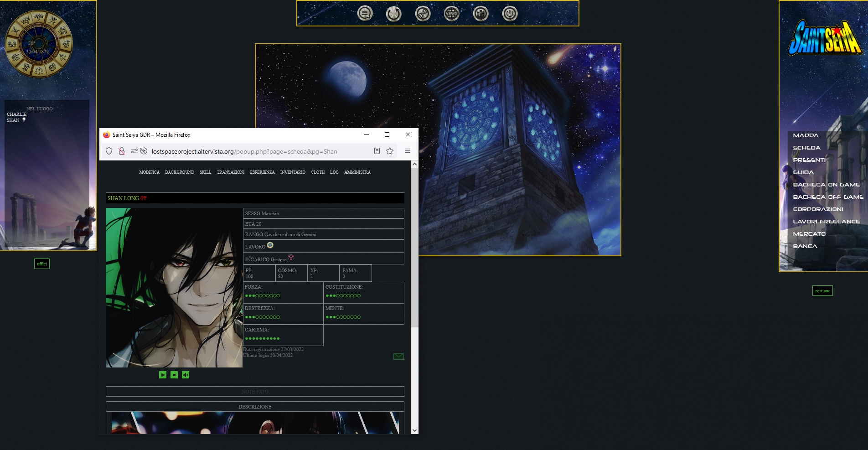
Task: Click the power logout icon
Action: [x=510, y=14]
